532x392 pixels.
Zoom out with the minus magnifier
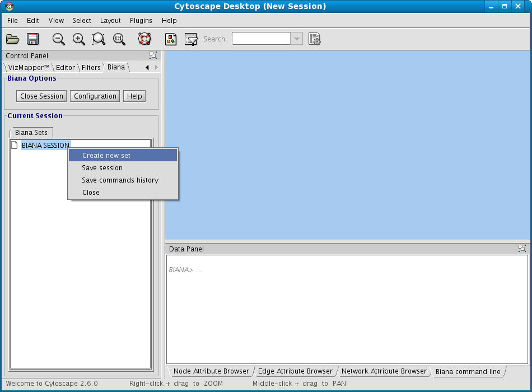[x=58, y=39]
